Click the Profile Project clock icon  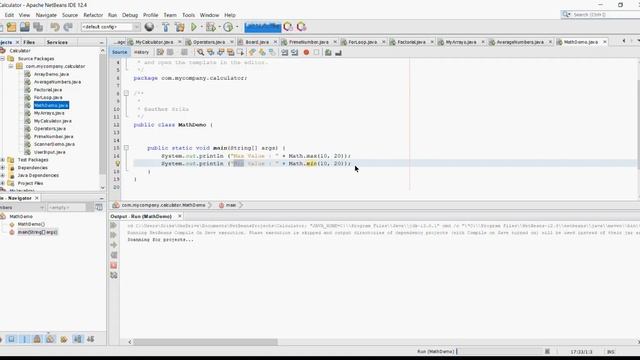coord(228,27)
